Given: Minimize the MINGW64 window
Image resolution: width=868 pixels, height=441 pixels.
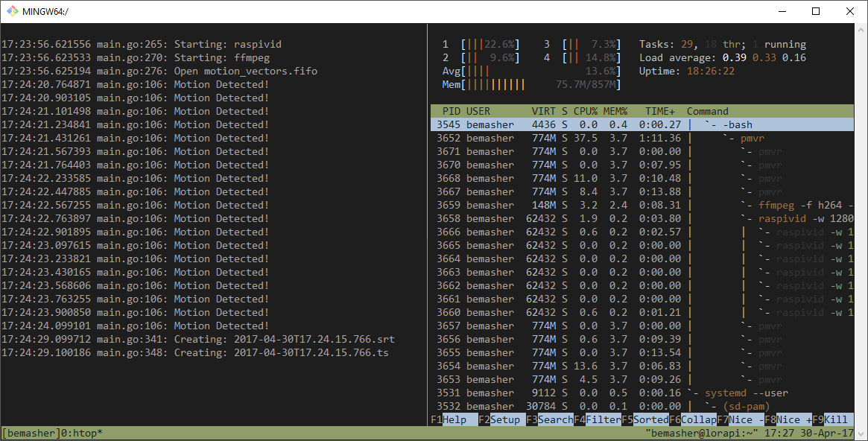Looking at the screenshot, I should click(x=782, y=11).
